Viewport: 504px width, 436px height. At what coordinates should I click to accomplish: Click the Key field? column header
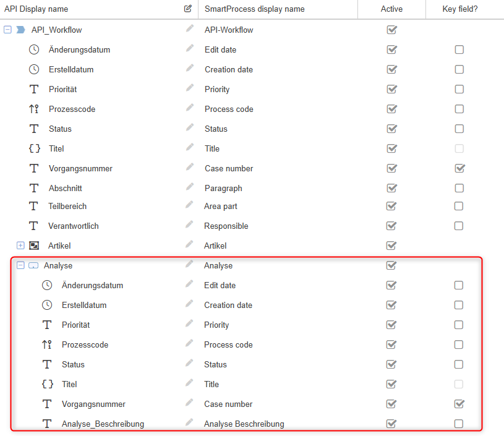(x=460, y=9)
